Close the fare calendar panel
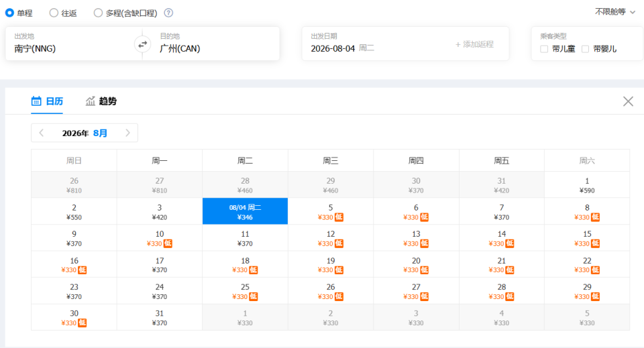644x348 pixels. coord(628,101)
